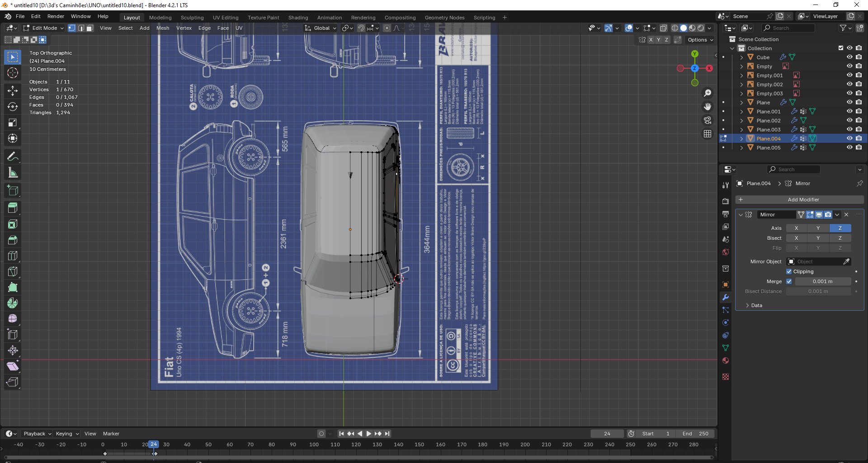Select the Knife tool in toolbar
868x463 pixels.
tap(13, 271)
